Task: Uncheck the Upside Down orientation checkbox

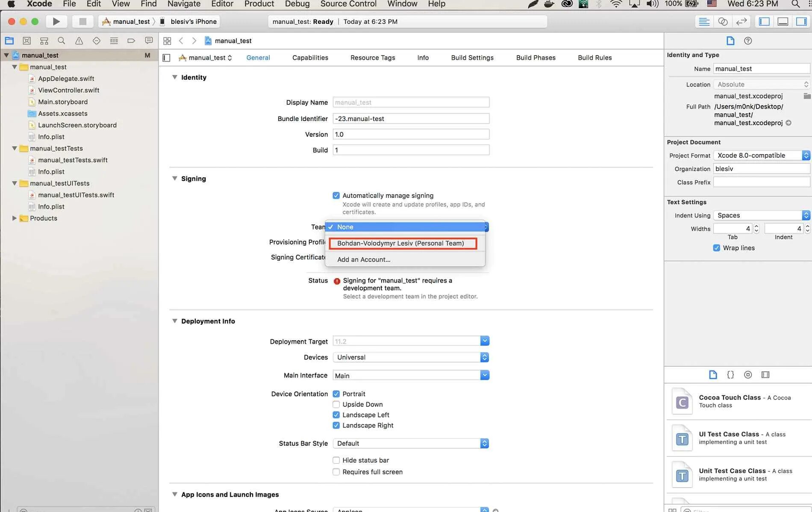Action: pos(336,404)
